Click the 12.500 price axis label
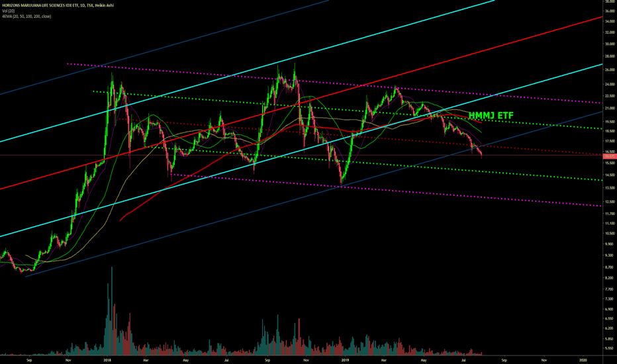Screen dimensions: 617x364 [x=610, y=201]
